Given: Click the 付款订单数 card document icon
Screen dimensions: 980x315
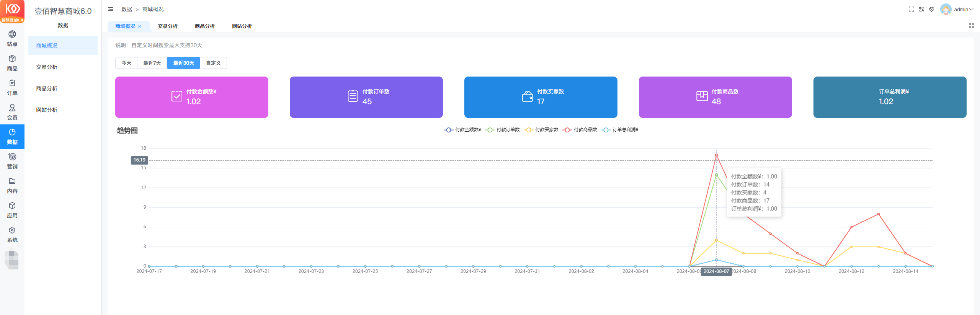Looking at the screenshot, I should pos(353,96).
